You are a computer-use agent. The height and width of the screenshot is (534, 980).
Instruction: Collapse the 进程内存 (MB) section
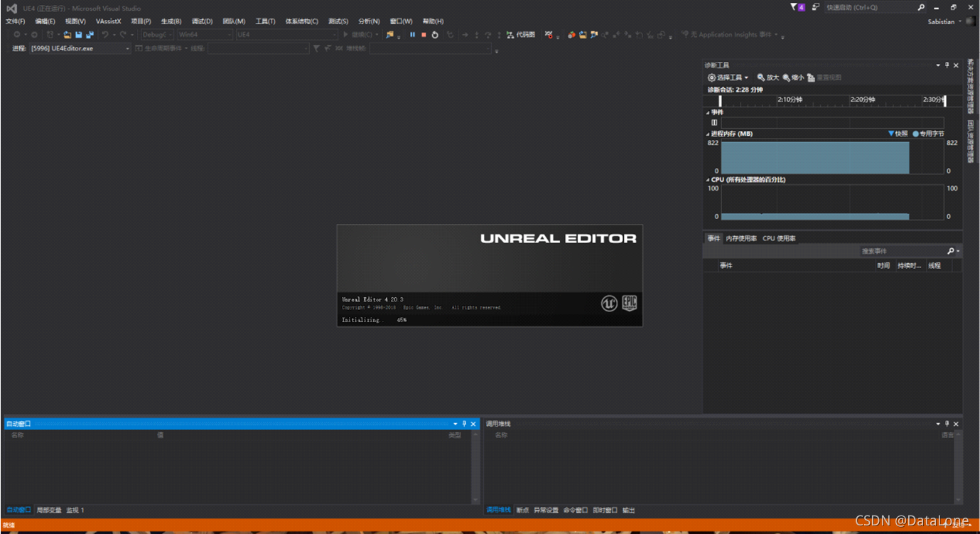(708, 134)
